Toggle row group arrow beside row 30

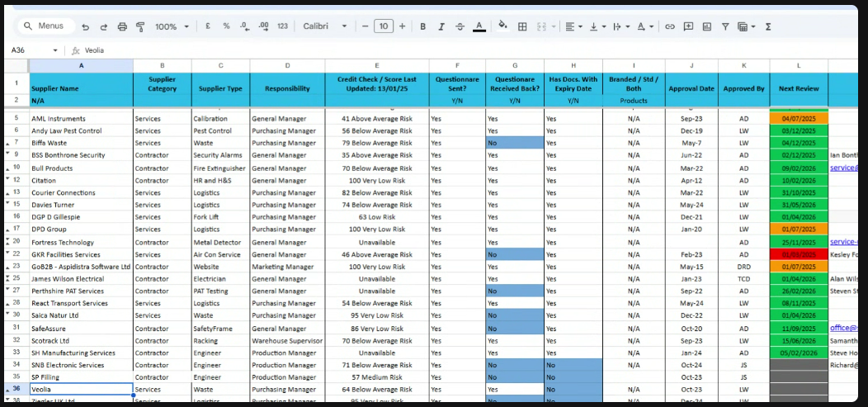coord(7,314)
